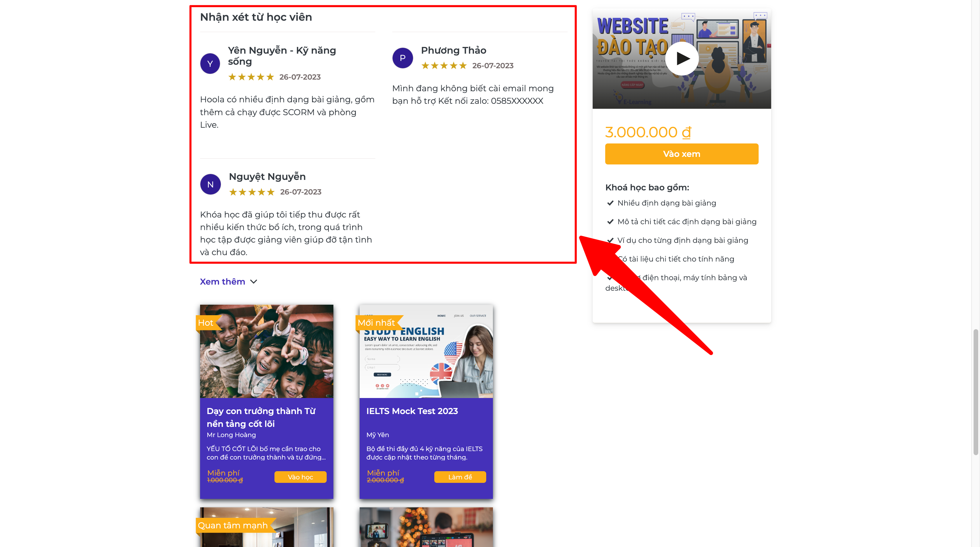Click the chevron arrow next to Xem thêm
Screen dimensions: 980x547
(x=254, y=282)
